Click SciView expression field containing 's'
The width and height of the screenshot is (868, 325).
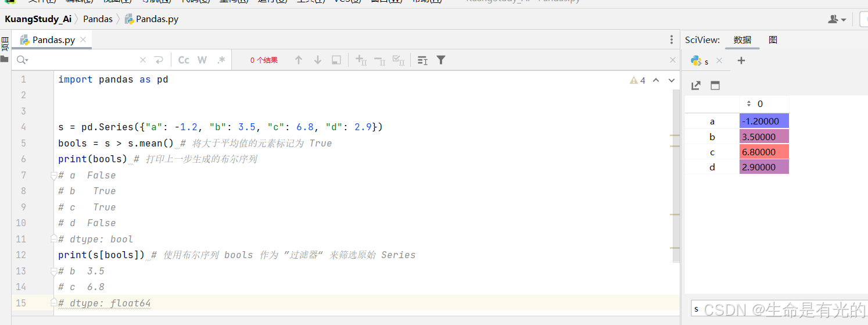coord(779,309)
